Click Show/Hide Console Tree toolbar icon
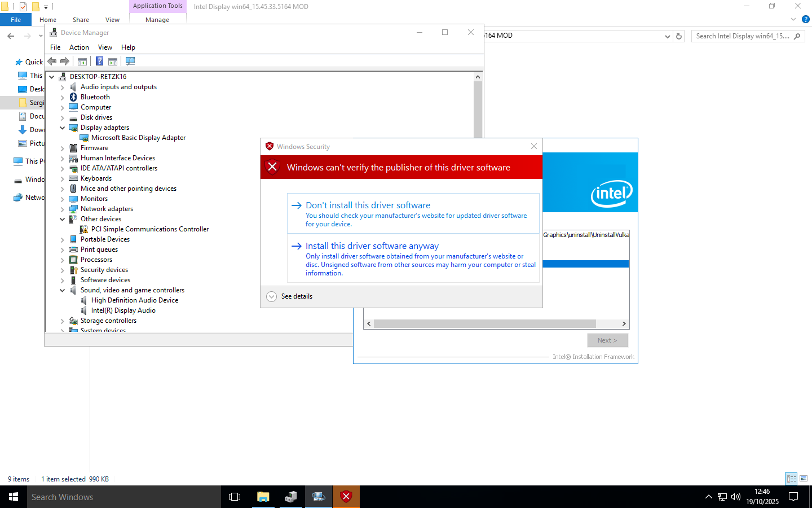The image size is (812, 508). (82, 62)
